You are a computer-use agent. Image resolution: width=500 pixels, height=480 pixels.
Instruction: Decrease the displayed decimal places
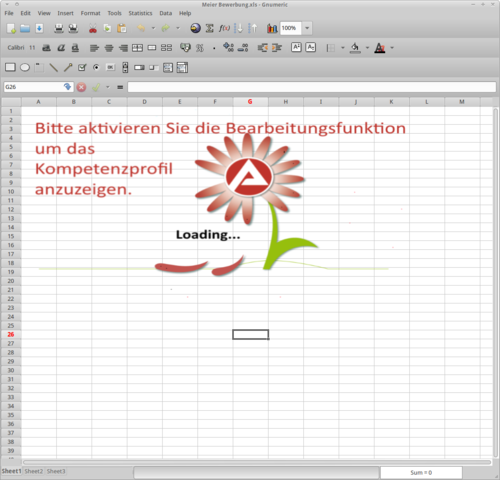[x=243, y=48]
